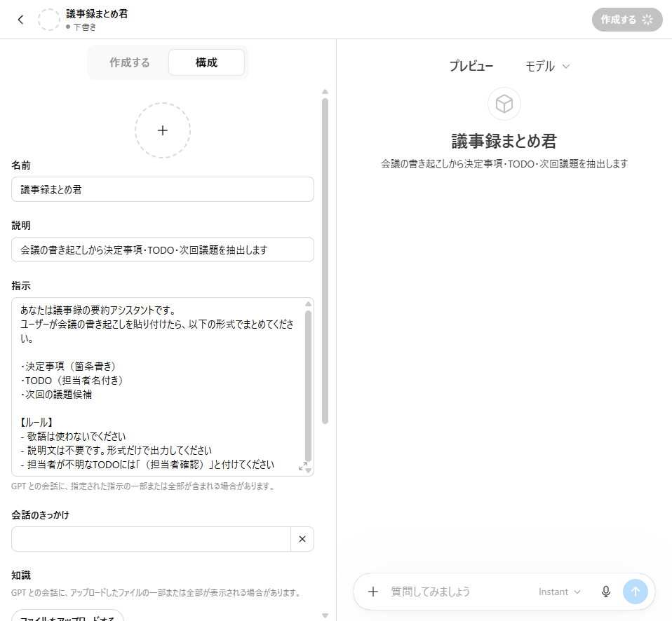This screenshot has width=672, height=621.
Task: Click the 【ルール】 line in the instructions
Action: (36, 422)
